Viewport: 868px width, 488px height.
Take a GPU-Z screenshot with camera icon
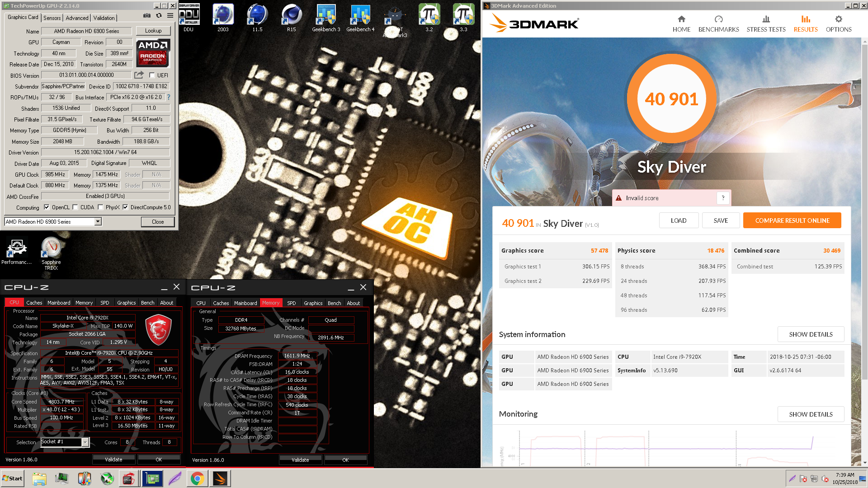(147, 15)
